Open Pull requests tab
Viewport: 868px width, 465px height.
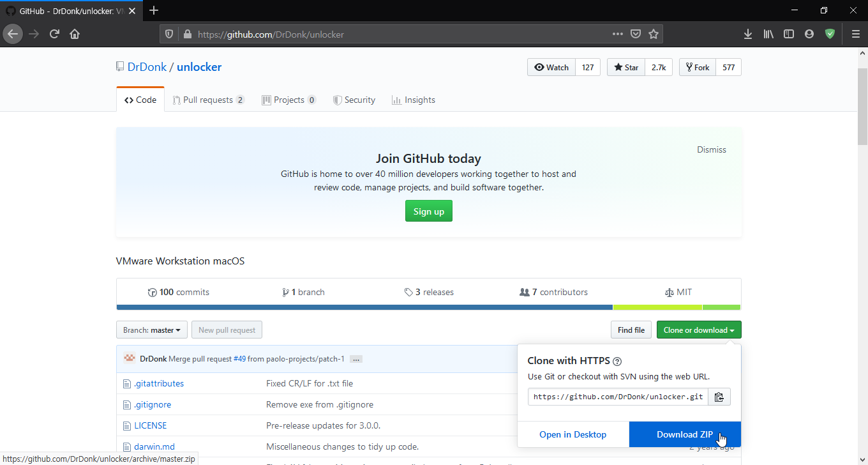209,100
